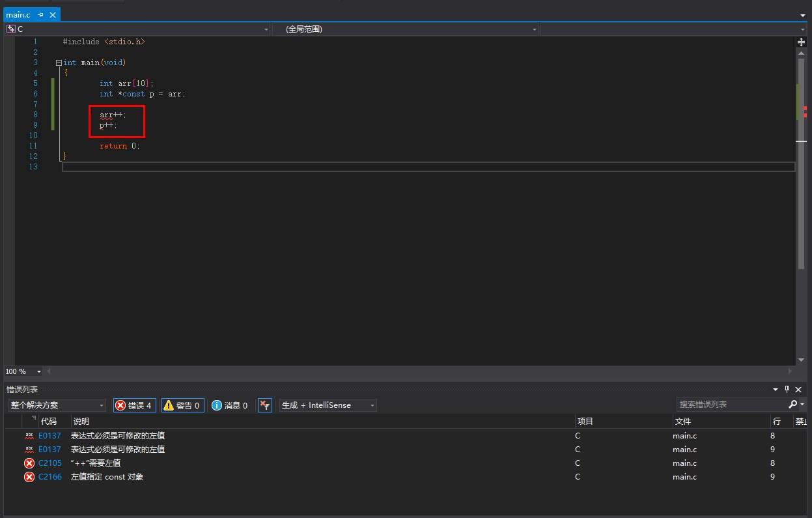The image size is (812, 518).
Task: Open the 生成 + IntelliSense dropdown
Action: click(328, 405)
